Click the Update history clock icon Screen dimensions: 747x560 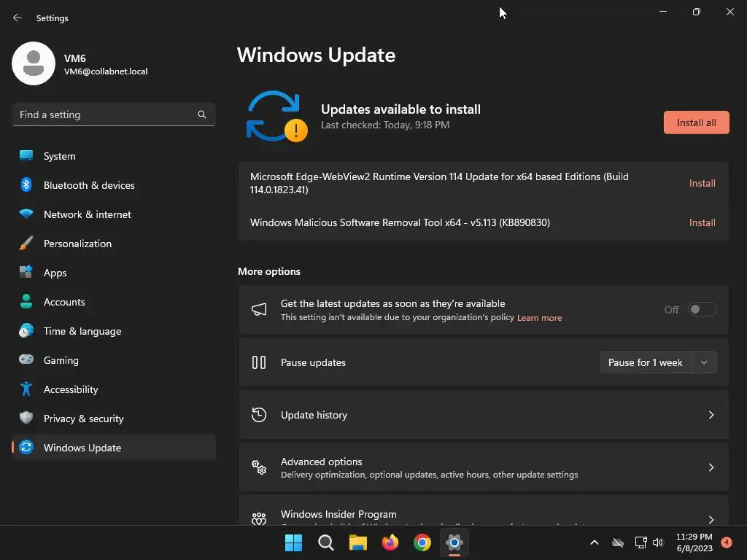click(x=259, y=415)
